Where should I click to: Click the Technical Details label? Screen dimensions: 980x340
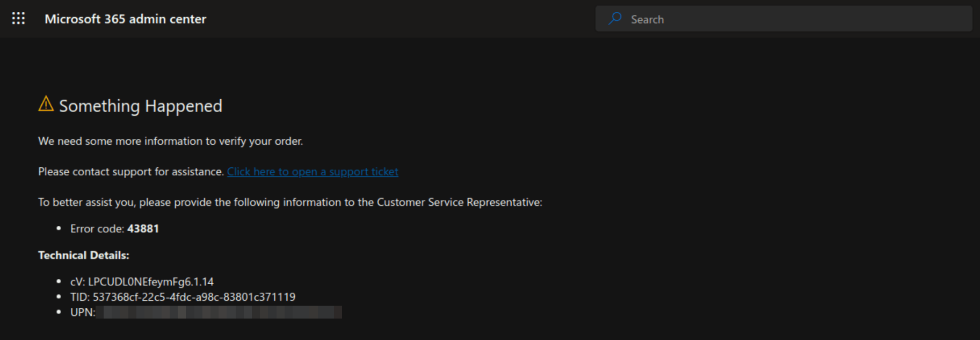tap(84, 255)
